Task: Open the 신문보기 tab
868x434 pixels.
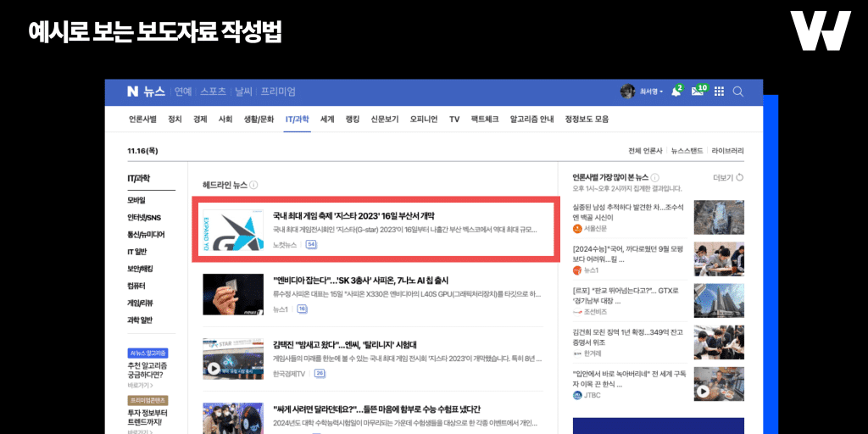Action: tap(385, 119)
